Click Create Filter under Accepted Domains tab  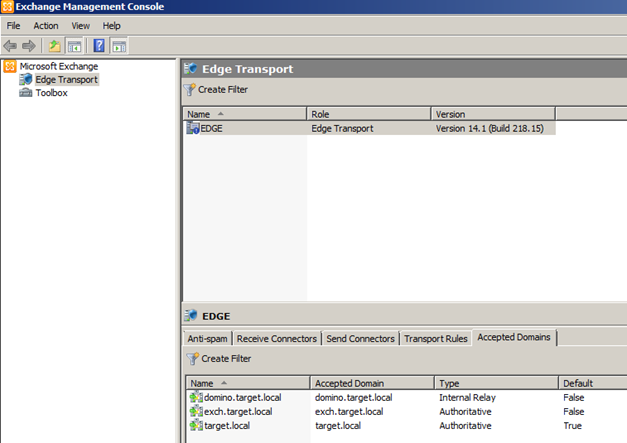pyautogui.click(x=226, y=359)
